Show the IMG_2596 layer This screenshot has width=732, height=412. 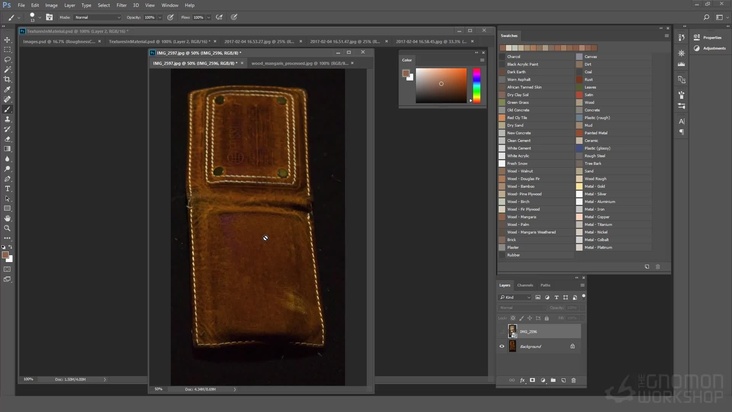(x=503, y=330)
